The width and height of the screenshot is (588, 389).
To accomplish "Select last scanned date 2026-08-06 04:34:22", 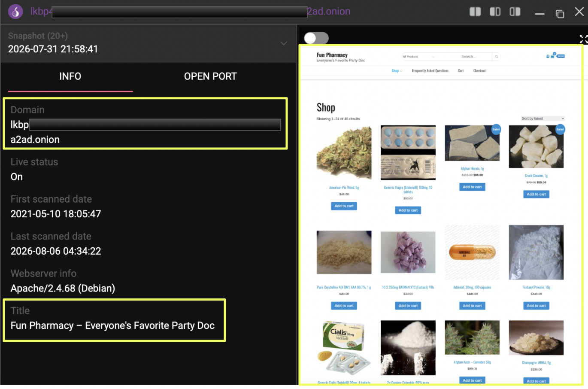I will coord(56,251).
